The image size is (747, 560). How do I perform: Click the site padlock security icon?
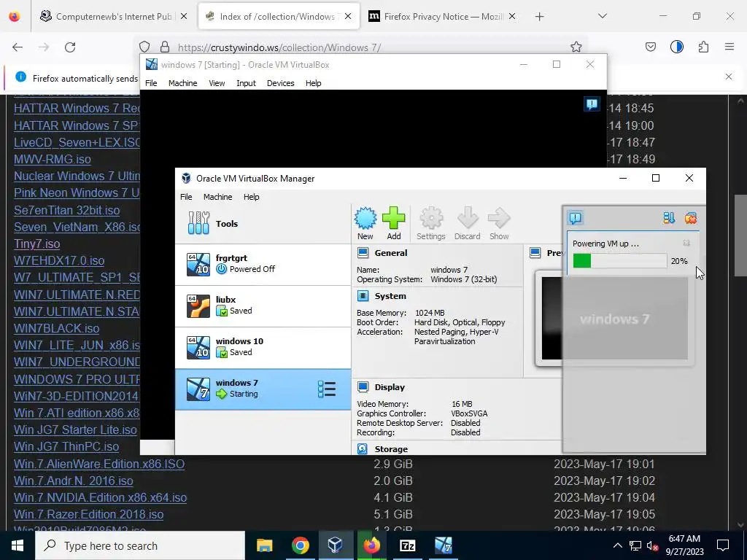point(165,47)
